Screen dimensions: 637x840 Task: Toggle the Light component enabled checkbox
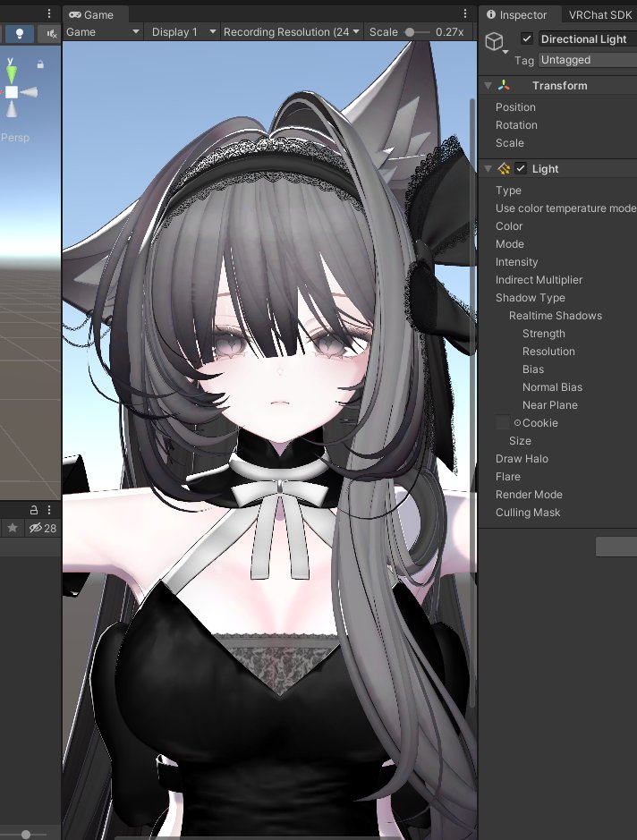[x=521, y=168]
